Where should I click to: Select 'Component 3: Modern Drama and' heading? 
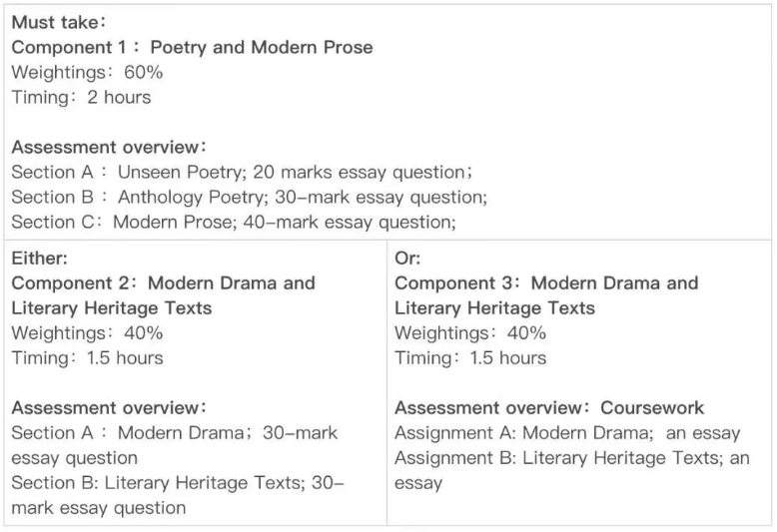coord(546,283)
